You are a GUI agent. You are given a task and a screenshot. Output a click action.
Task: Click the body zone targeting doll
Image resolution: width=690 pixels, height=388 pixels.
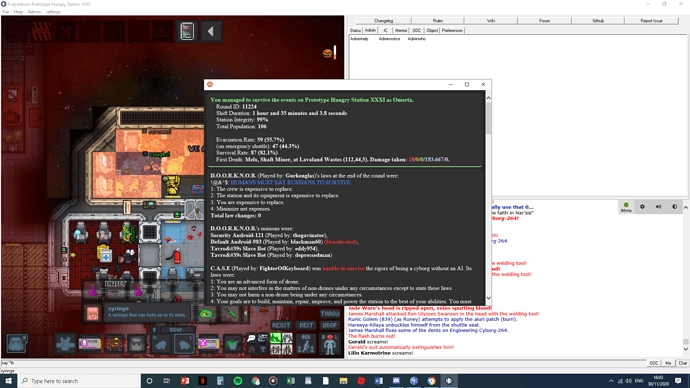click(330, 344)
